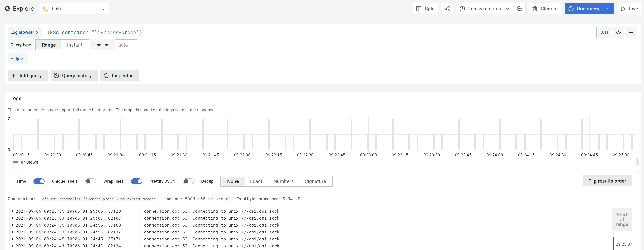Open the Log browser
Screen dimensions: 644x250
point(24,32)
